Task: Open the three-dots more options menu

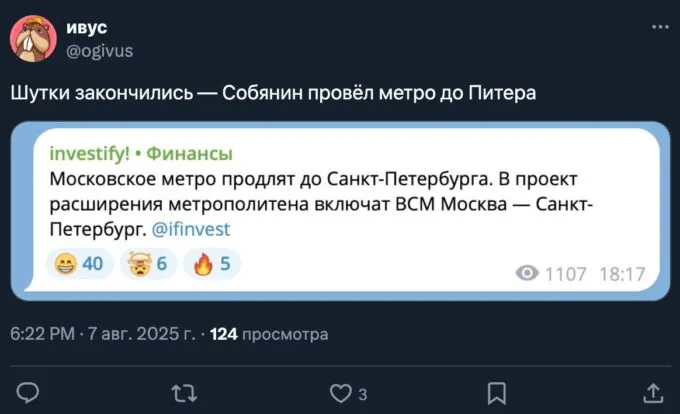Action: [655, 27]
